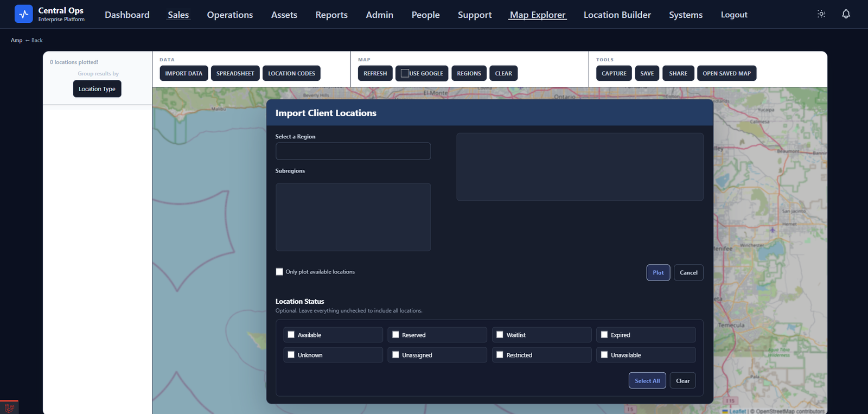The height and width of the screenshot is (414, 868).
Task: Toggle the light/dark theme sun icon
Action: tap(821, 14)
